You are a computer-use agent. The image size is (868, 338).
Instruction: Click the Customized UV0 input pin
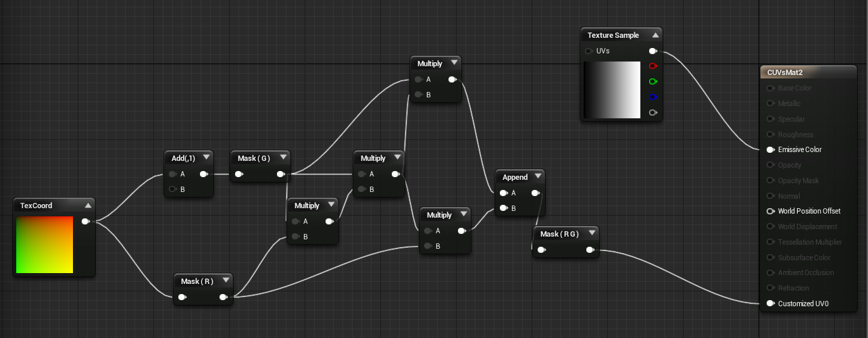(x=771, y=304)
